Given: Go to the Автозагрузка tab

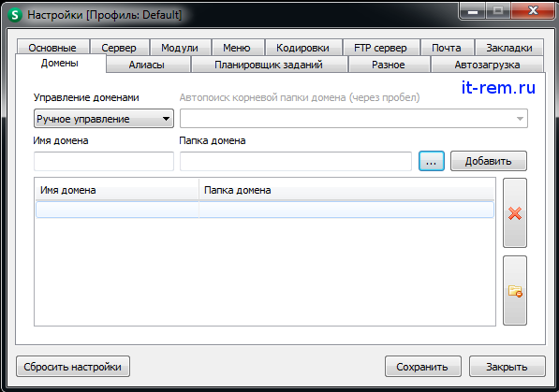Looking at the screenshot, I should [487, 65].
